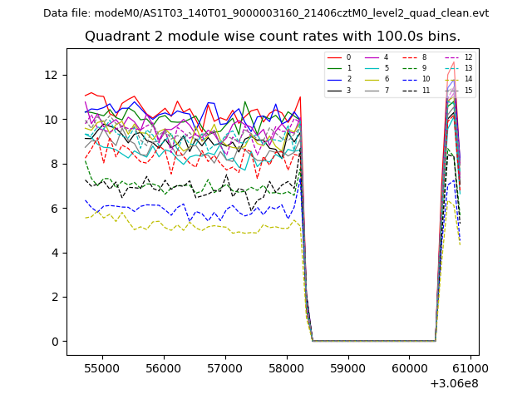This screenshot has width=532, height=399.
Task: Click the y-axis tick label 0
Action: pyautogui.click(x=55, y=342)
